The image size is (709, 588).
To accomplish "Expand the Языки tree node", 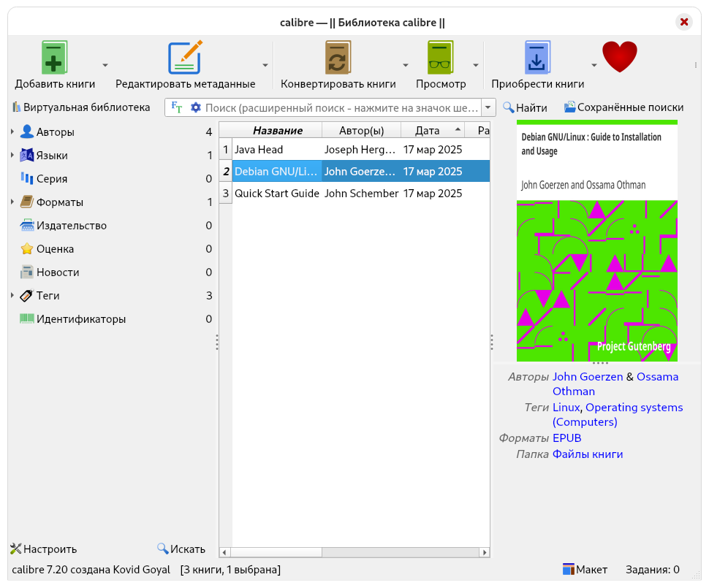I will (12, 155).
